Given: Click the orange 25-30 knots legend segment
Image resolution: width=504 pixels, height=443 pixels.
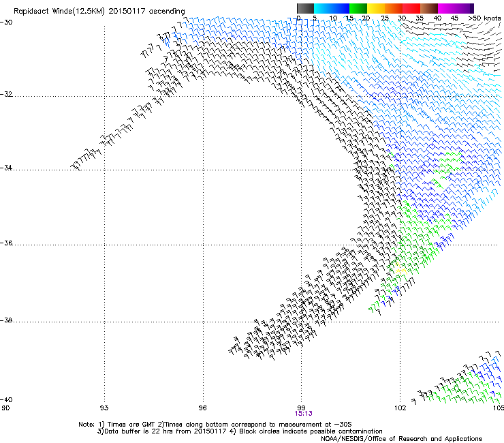Looking at the screenshot, I should pos(394,8).
